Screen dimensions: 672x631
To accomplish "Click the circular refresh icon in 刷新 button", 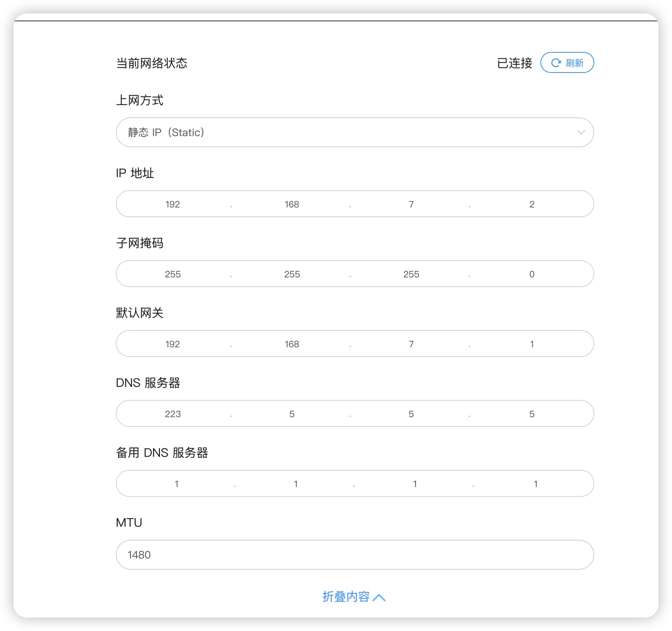I will pyautogui.click(x=555, y=63).
